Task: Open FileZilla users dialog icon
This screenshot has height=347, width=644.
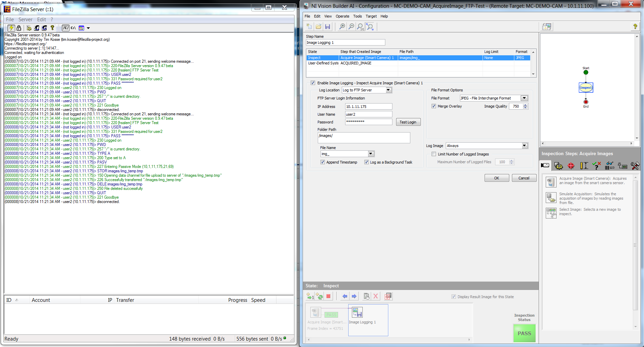Action: coord(37,28)
